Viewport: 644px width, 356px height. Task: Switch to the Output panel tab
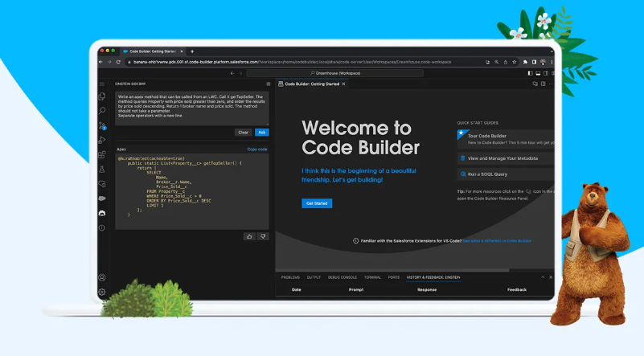[314, 277]
